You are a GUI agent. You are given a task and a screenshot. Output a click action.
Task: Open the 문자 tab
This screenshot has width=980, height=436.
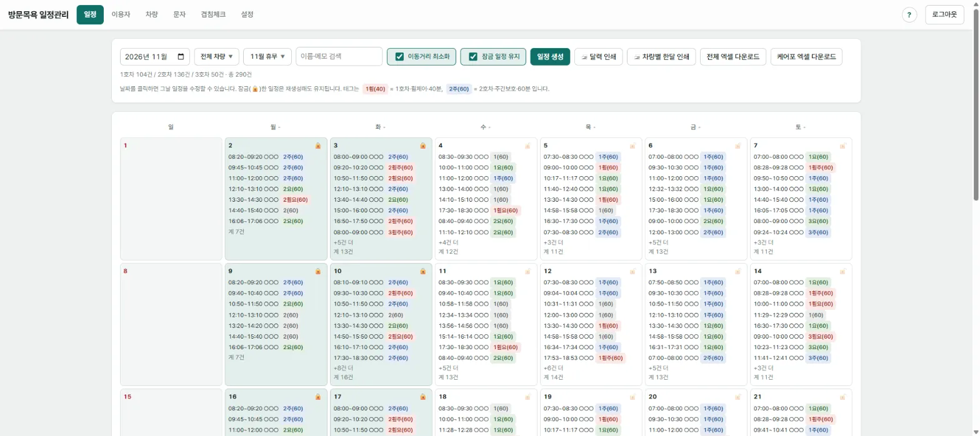click(179, 14)
